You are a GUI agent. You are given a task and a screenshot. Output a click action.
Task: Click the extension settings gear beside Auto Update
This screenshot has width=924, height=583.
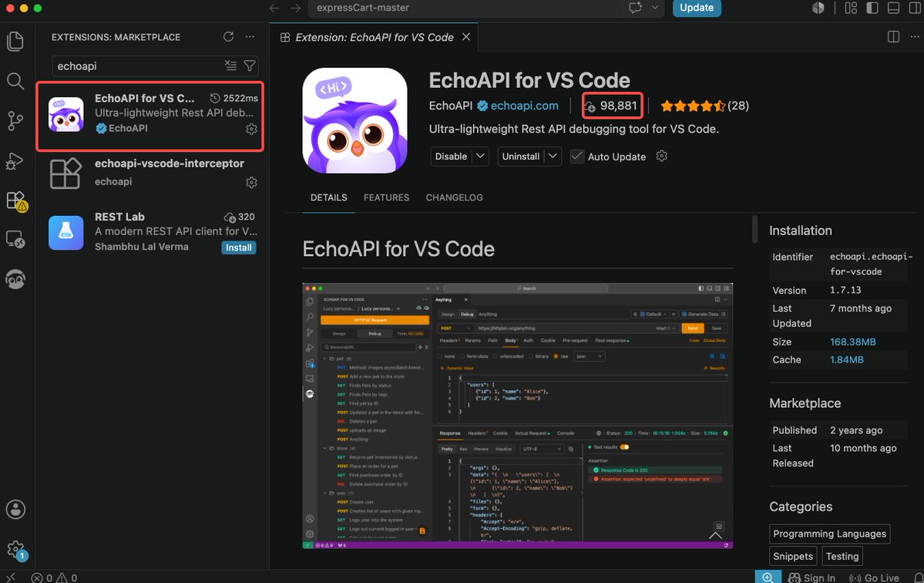[x=662, y=156]
